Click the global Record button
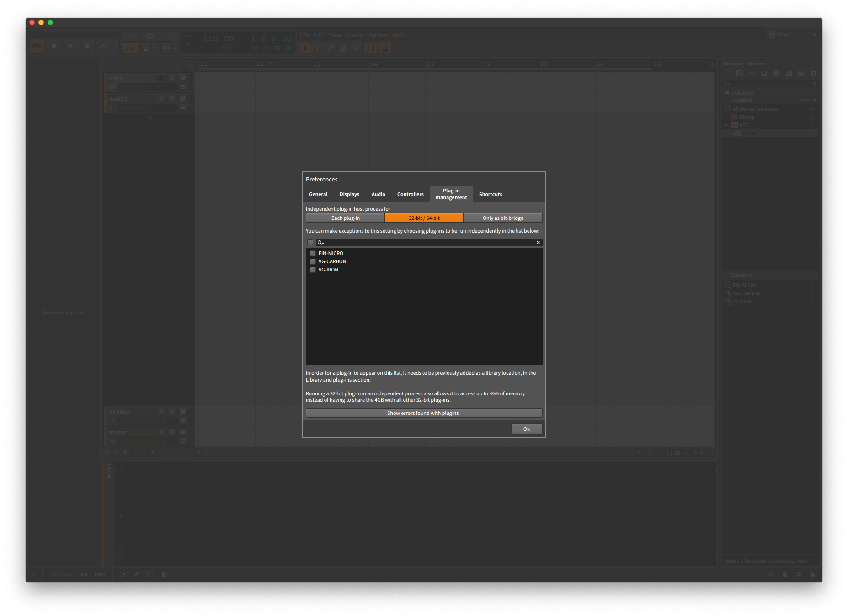The height and width of the screenshot is (616, 848). click(87, 46)
